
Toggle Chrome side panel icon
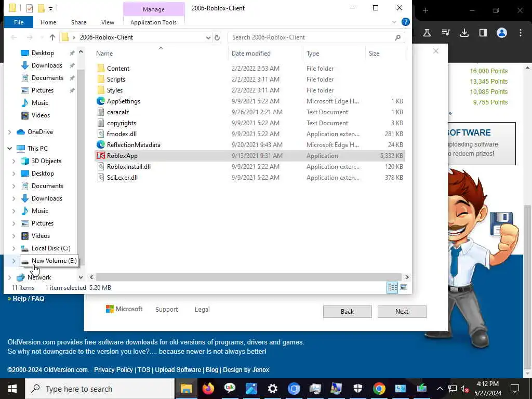(483, 33)
